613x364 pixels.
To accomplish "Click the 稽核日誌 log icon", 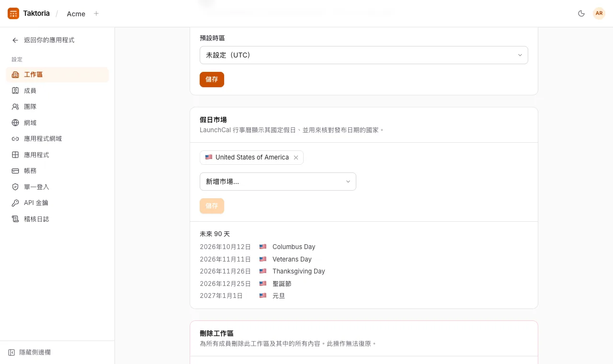I will pyautogui.click(x=15, y=219).
